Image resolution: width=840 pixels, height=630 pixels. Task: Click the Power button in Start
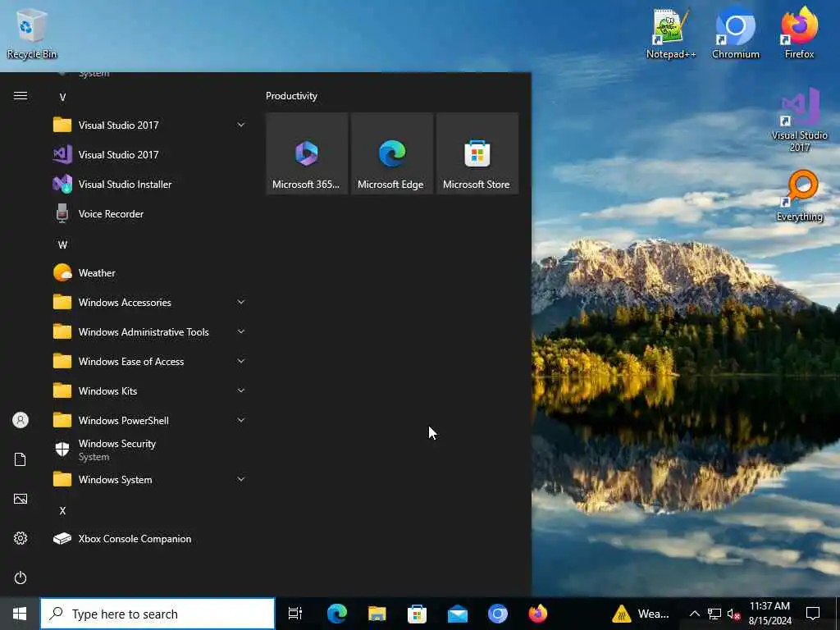(x=21, y=578)
